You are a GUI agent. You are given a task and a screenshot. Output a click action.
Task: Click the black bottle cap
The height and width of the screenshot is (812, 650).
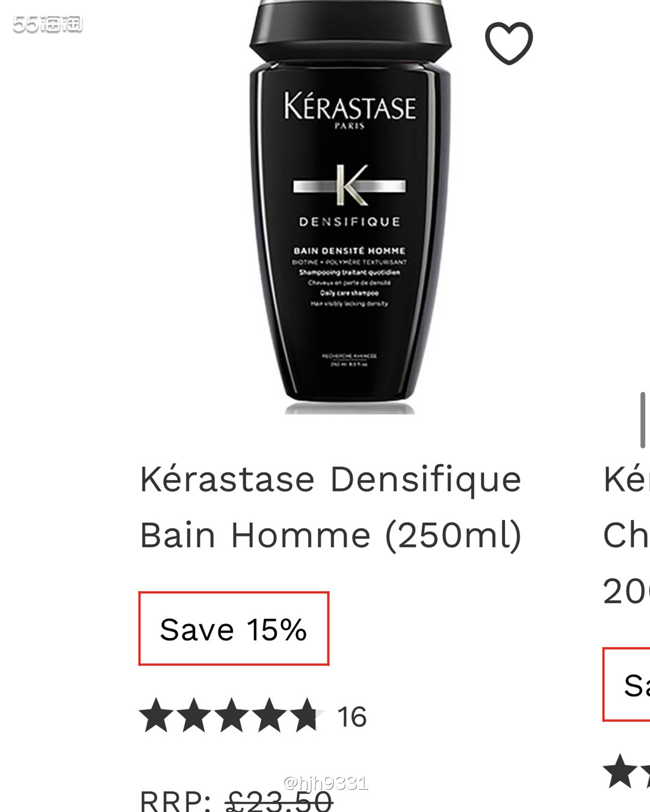click(x=350, y=29)
